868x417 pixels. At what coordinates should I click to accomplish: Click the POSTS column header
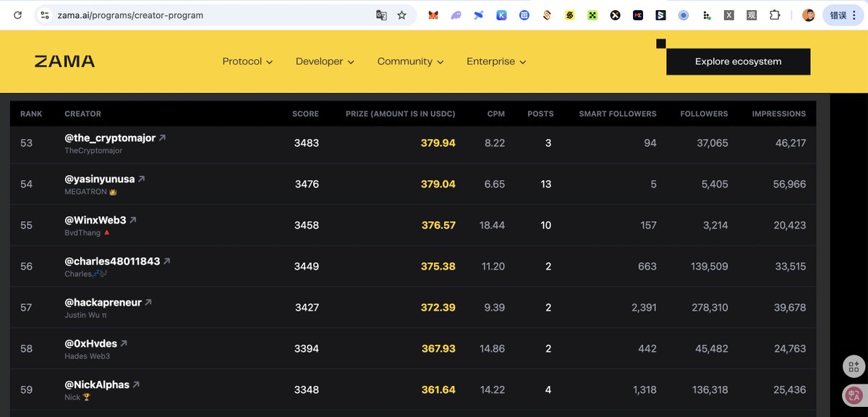point(540,114)
